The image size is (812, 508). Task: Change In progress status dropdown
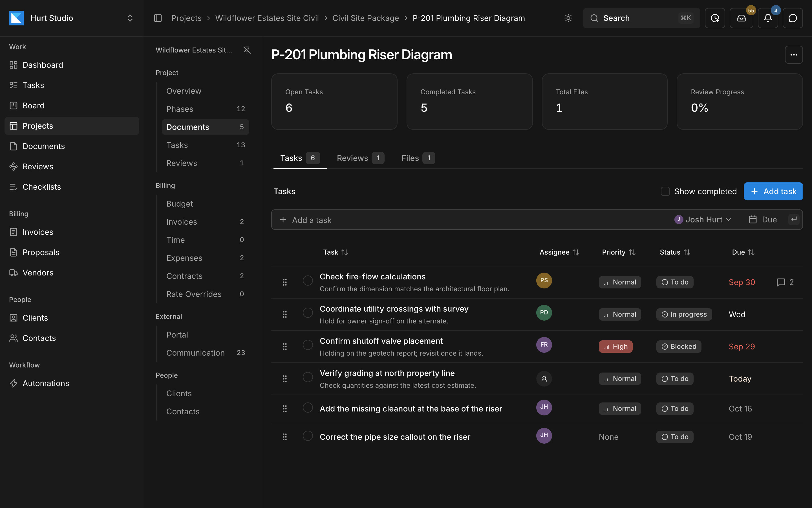[x=684, y=314]
